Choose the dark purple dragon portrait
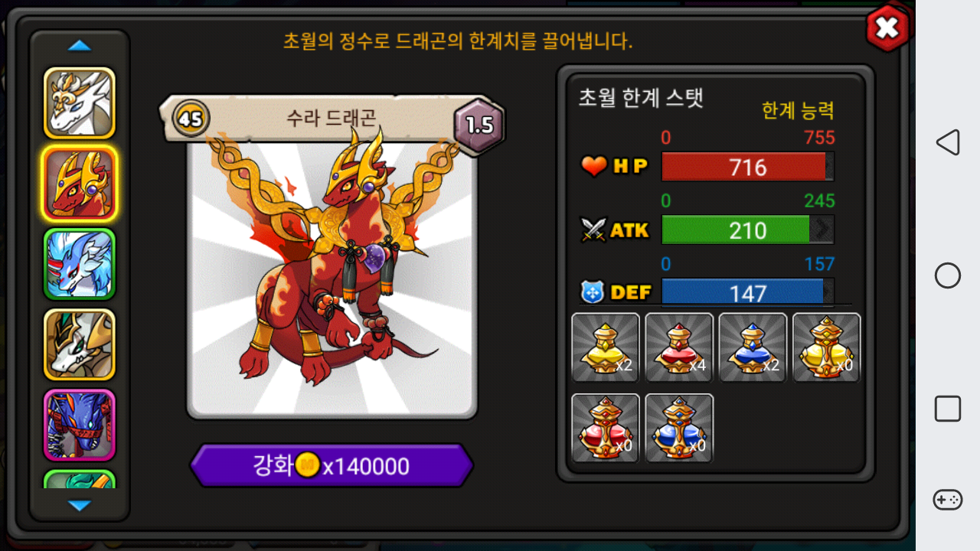 80,425
